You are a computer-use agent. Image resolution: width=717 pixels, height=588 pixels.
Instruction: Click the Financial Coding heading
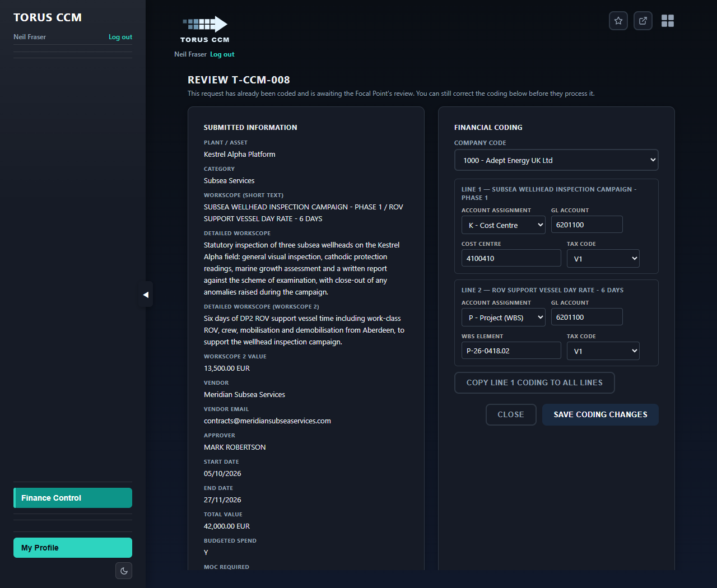(x=488, y=127)
